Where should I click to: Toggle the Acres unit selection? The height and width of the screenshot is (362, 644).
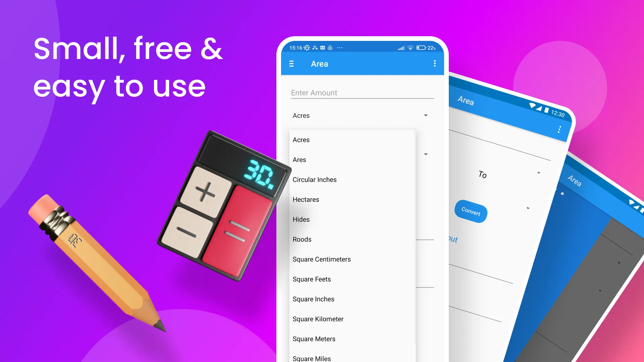coord(360,115)
